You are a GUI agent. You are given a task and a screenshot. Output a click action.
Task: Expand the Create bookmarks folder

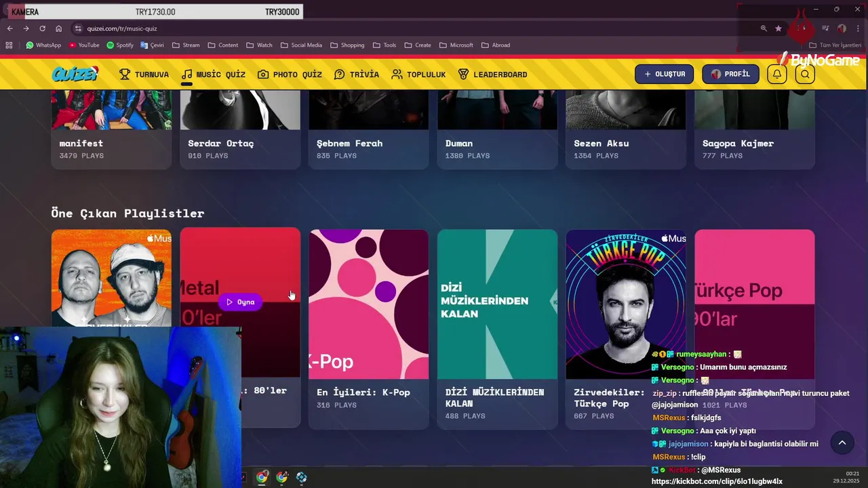pos(417,45)
